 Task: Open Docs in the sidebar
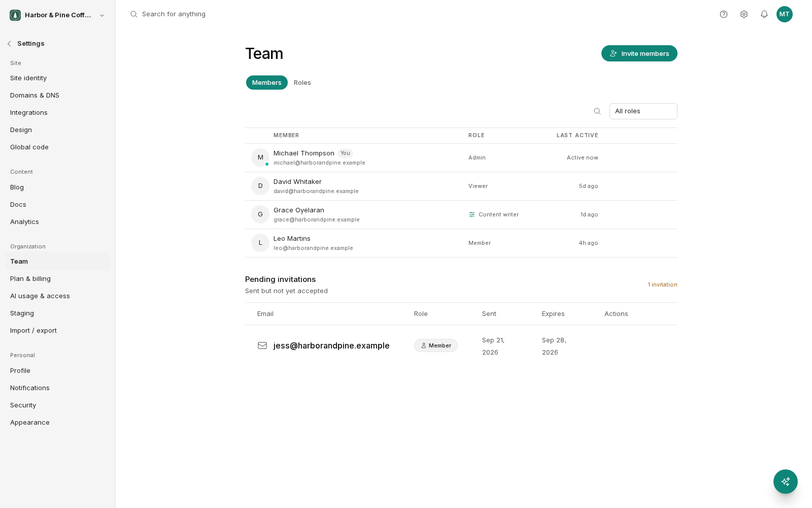58,205
